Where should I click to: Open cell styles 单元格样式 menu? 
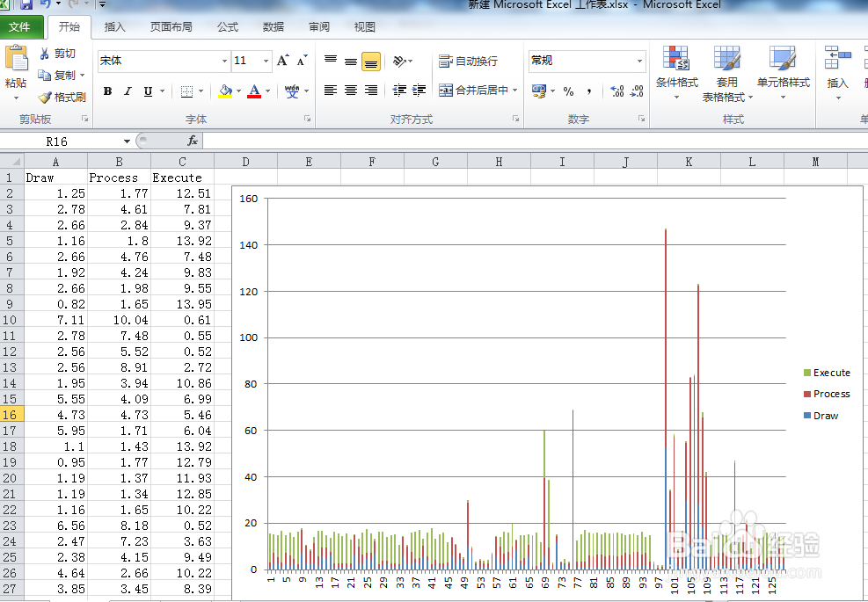[783, 73]
